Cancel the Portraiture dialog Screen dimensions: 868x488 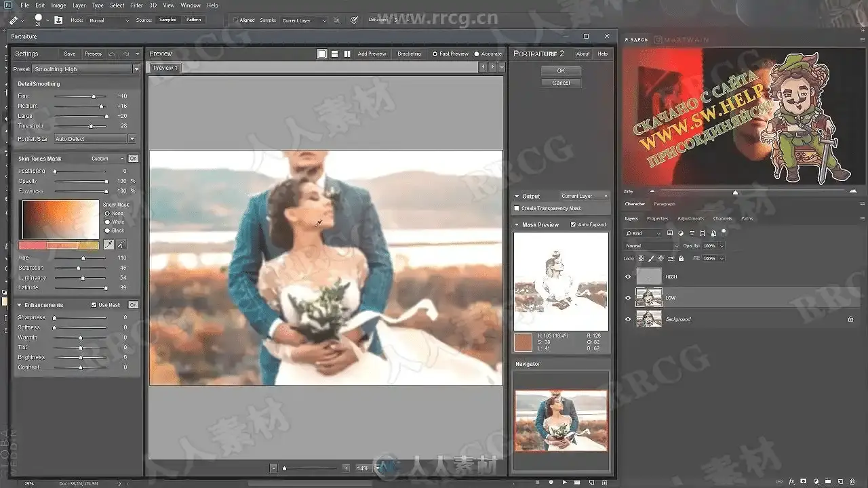[x=561, y=83]
